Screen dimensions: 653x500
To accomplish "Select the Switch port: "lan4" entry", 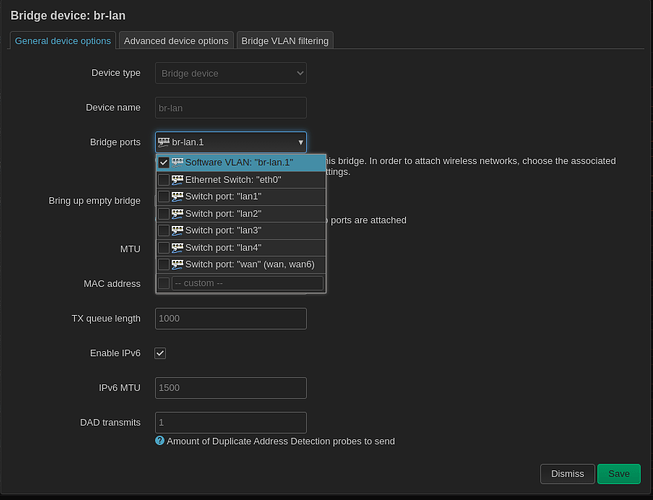I will (x=241, y=248).
